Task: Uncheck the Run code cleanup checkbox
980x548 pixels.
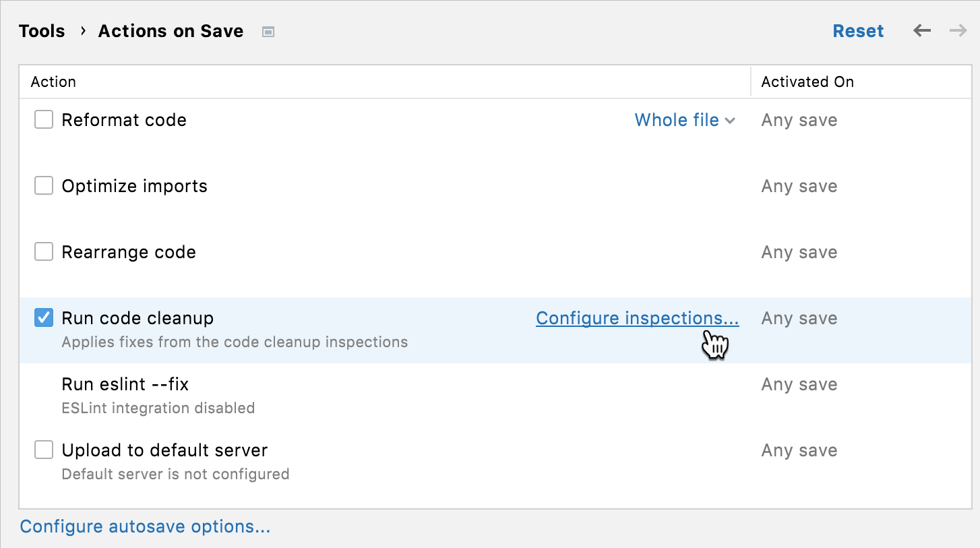Action: 44,318
